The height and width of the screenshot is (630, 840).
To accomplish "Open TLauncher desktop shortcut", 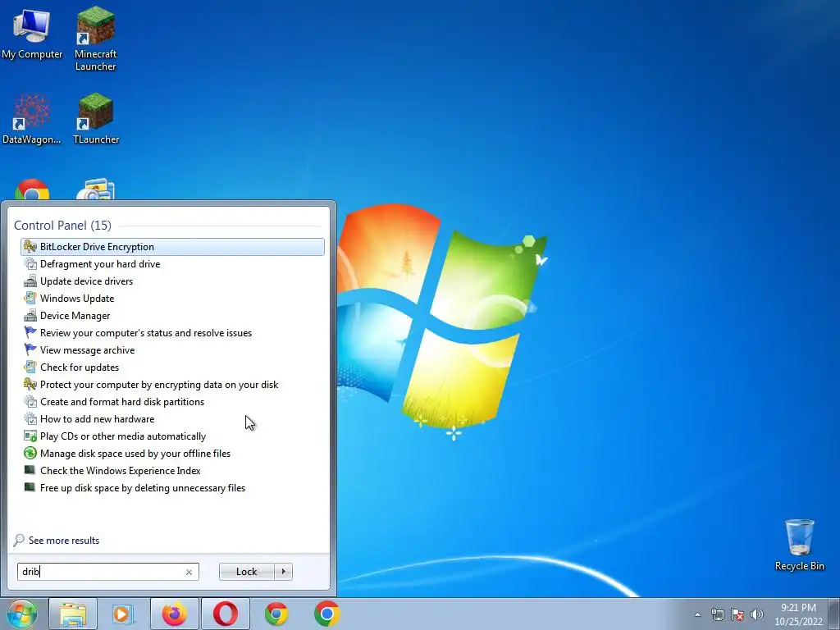I will 95,120.
